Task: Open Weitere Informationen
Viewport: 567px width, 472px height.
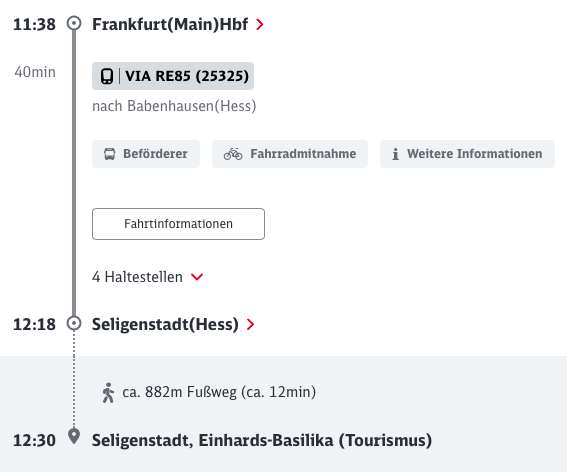Action: (x=467, y=154)
